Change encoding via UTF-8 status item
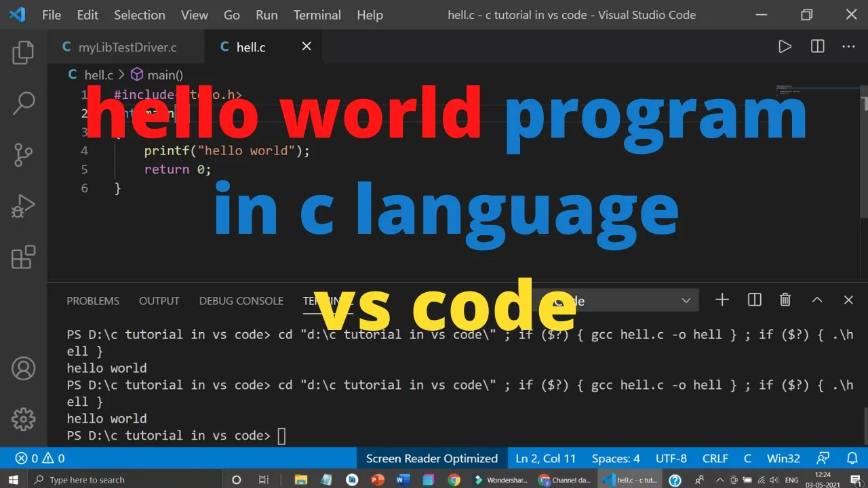Image resolution: width=868 pixels, height=488 pixels. click(671, 458)
